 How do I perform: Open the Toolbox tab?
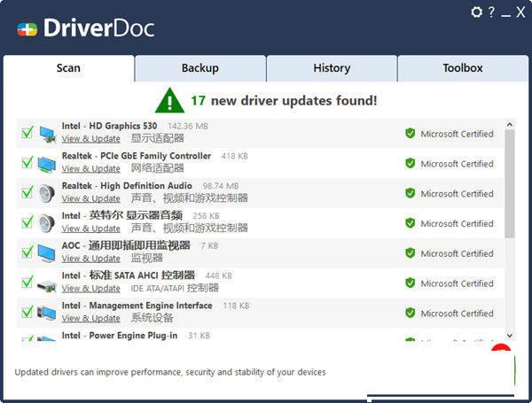point(463,68)
